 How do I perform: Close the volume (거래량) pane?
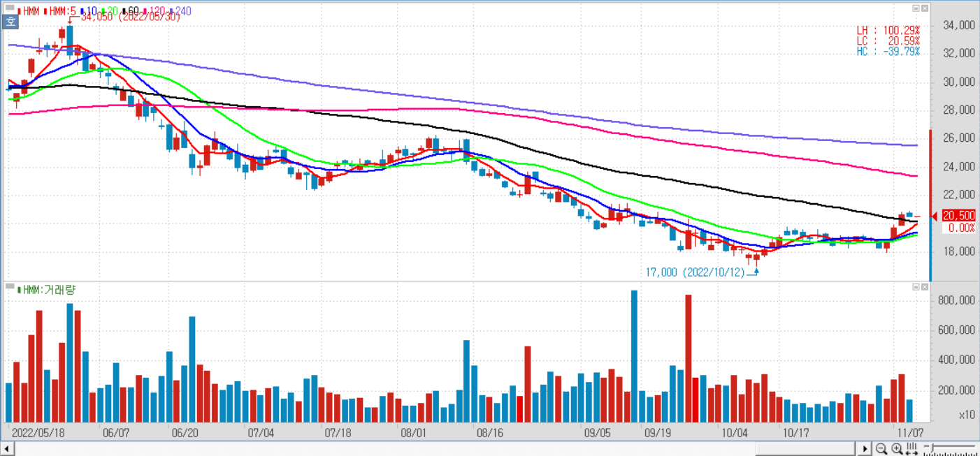pyautogui.click(x=925, y=287)
